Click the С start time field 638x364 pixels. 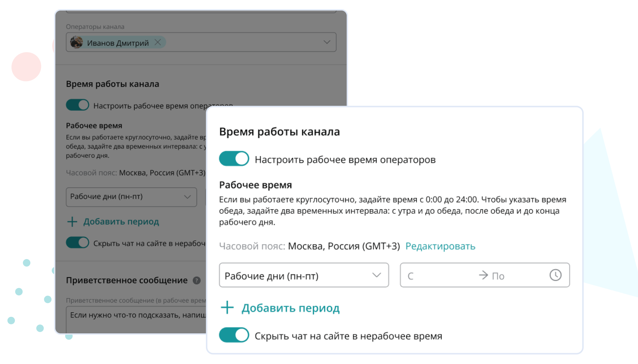click(428, 275)
